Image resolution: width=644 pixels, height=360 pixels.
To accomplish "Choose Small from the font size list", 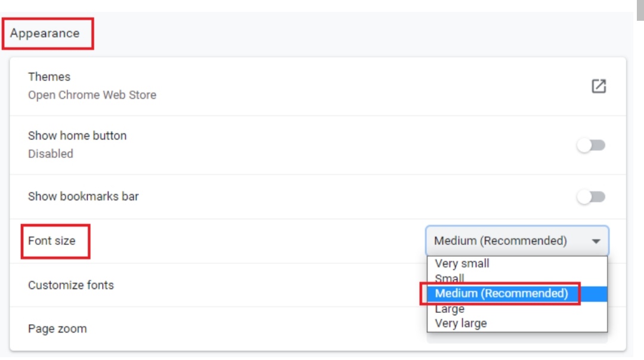I will click(450, 278).
